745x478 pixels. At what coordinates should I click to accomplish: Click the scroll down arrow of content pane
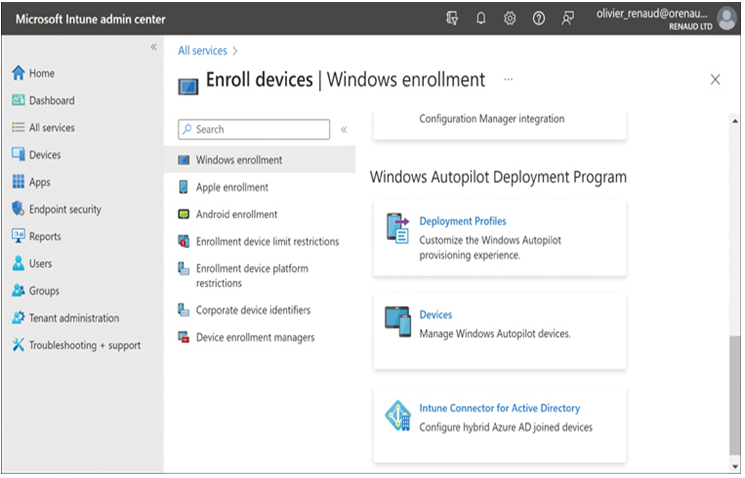(737, 468)
